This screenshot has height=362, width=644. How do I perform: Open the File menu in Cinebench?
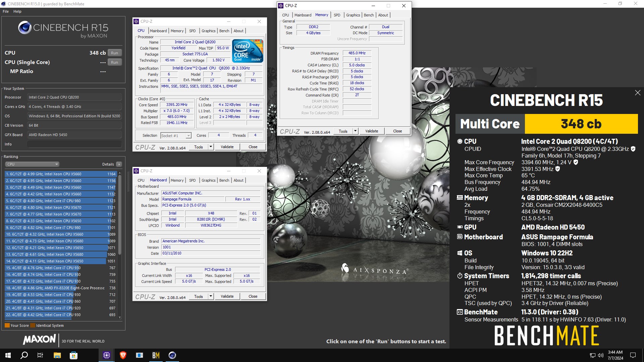point(6,11)
